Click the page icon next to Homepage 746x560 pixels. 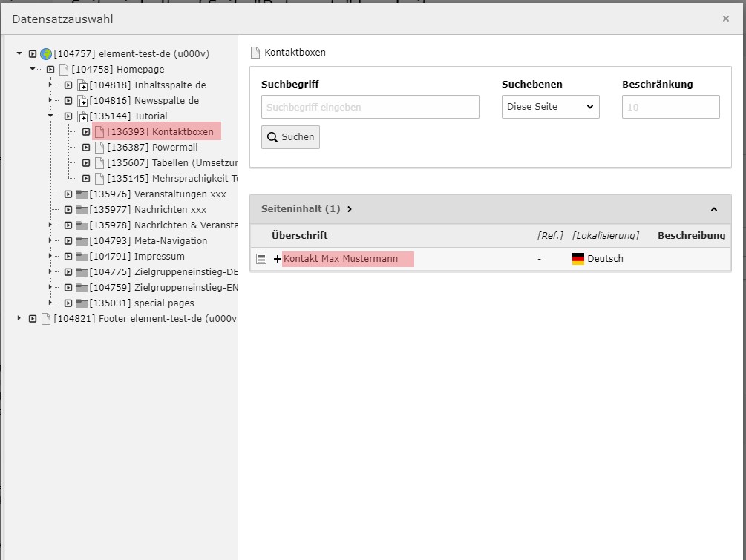point(64,70)
